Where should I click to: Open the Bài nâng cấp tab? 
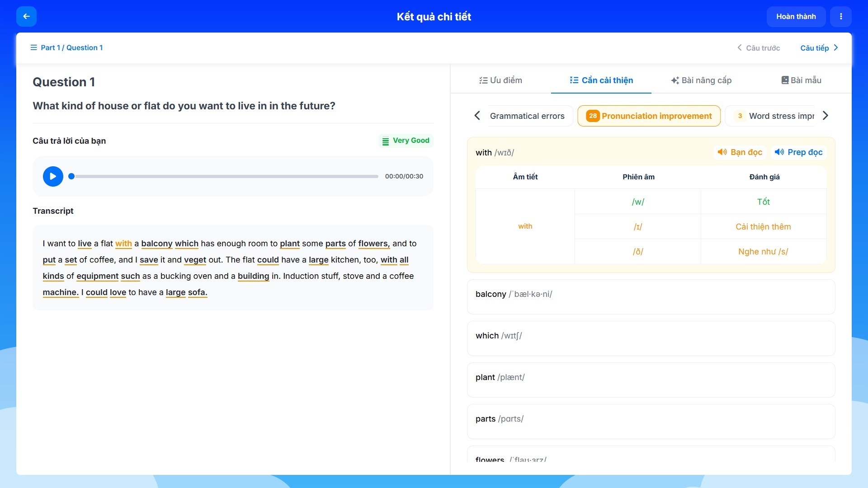pos(701,80)
